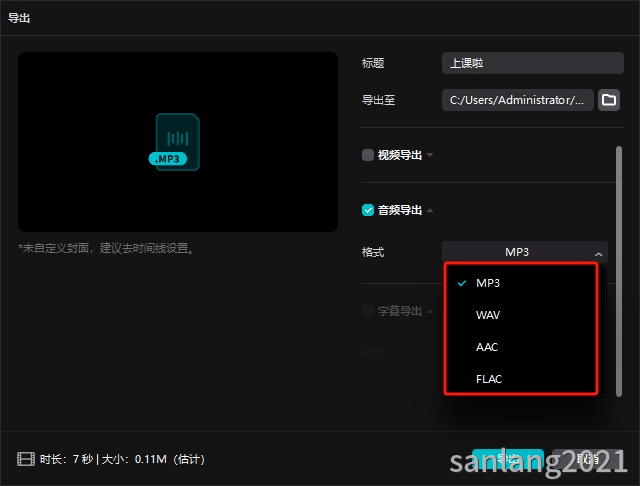Click the 取消 button
Viewport: 640px width, 486px height.
[588, 459]
